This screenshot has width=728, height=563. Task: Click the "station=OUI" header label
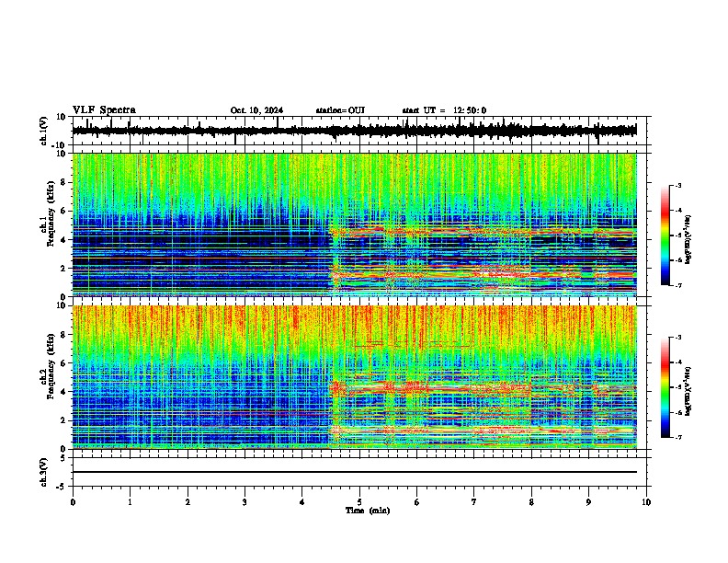(x=340, y=110)
